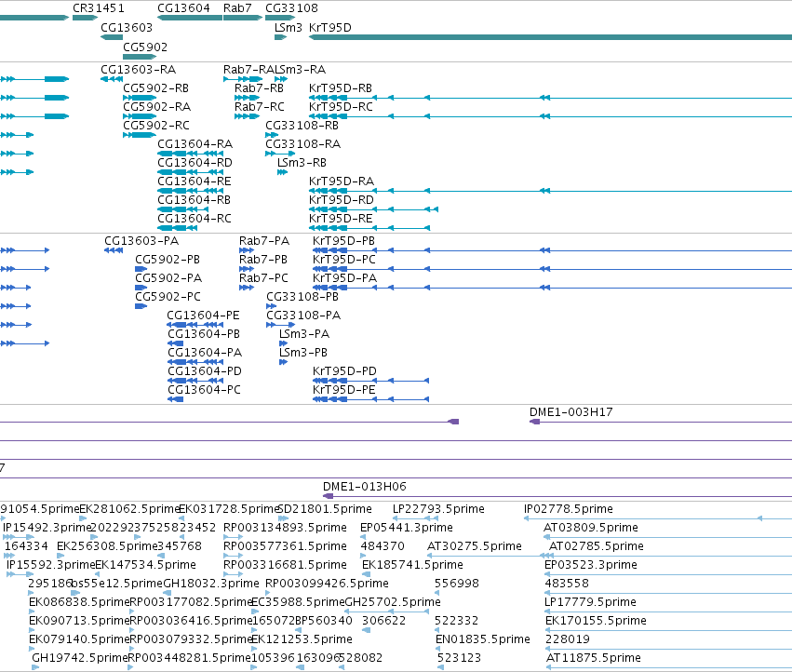Open transcript KrT95D-RE
The height and width of the screenshot is (672, 792).
pos(341,219)
